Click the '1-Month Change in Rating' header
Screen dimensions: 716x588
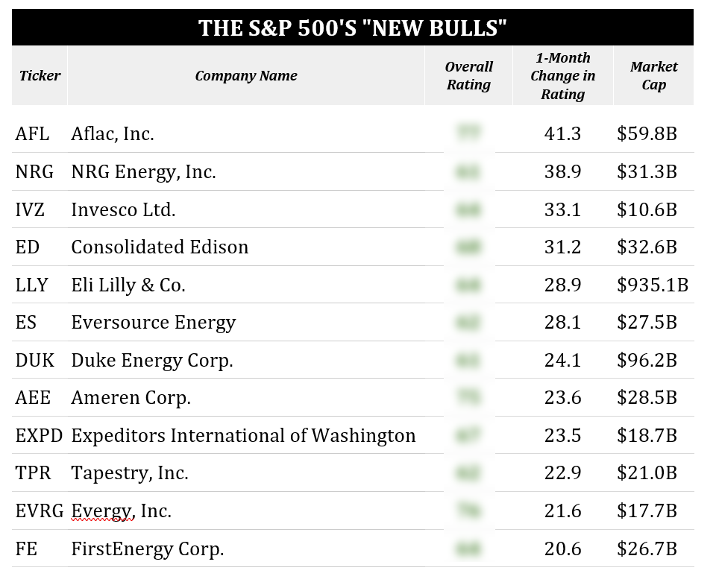point(562,75)
